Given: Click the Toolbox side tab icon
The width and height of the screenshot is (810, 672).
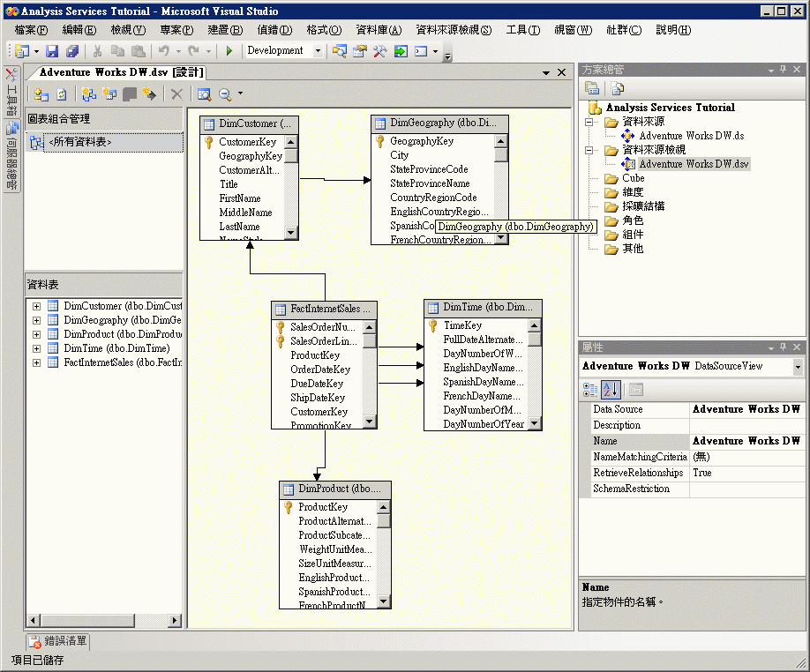Looking at the screenshot, I should 11,75.
